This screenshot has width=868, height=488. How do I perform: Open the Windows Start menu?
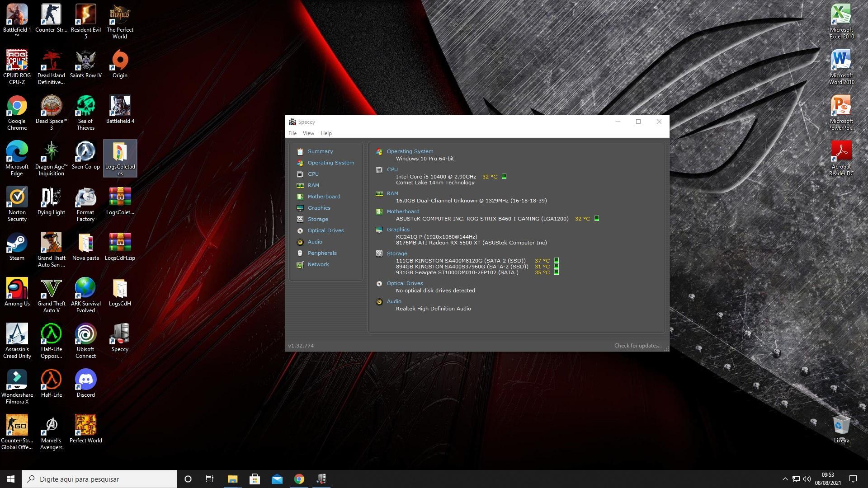click(x=11, y=479)
